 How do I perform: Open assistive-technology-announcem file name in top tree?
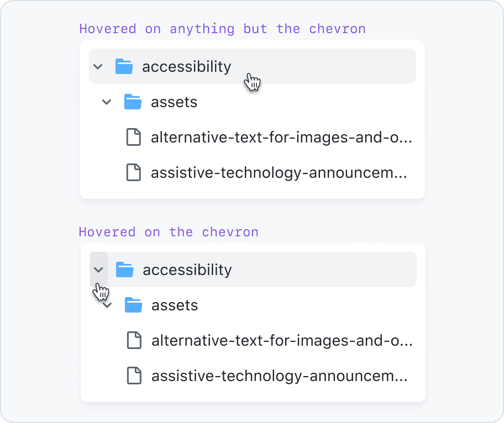(279, 173)
